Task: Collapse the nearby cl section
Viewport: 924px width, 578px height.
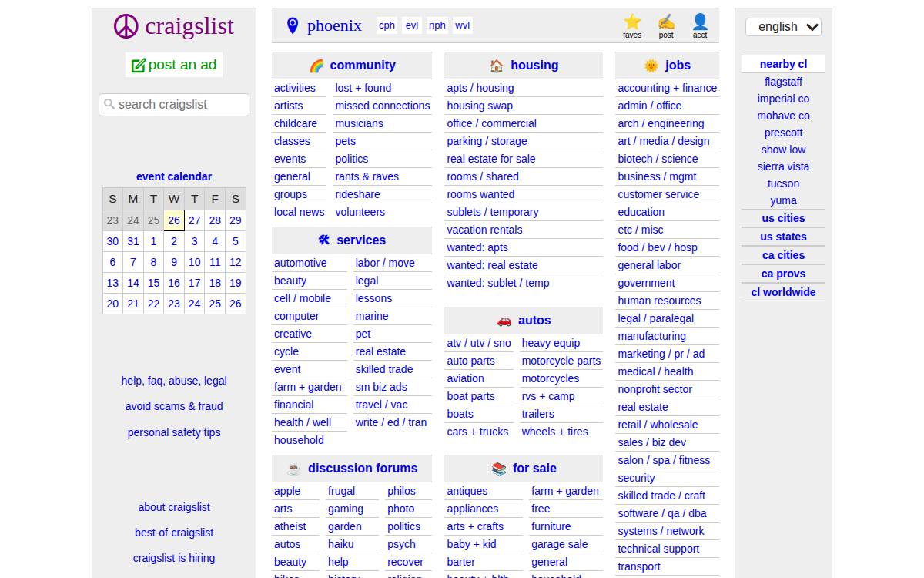Action: [783, 64]
